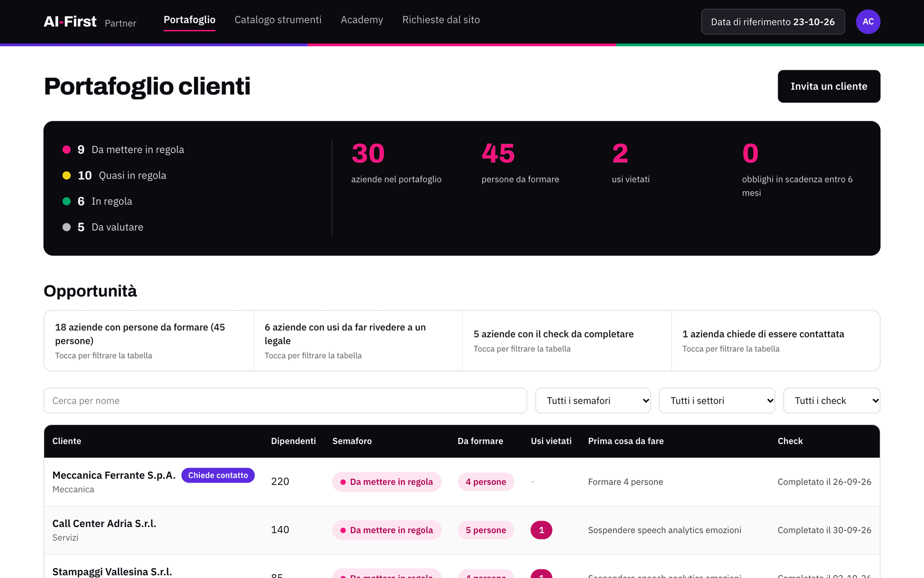The image size is (924, 578).
Task: Open the AC user avatar menu
Action: pyautogui.click(x=868, y=22)
